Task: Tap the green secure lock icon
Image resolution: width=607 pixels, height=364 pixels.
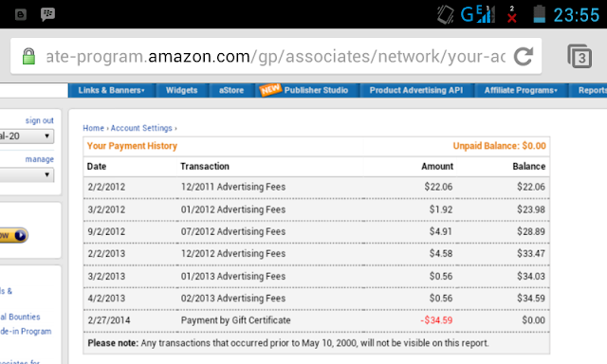Action: 28,57
